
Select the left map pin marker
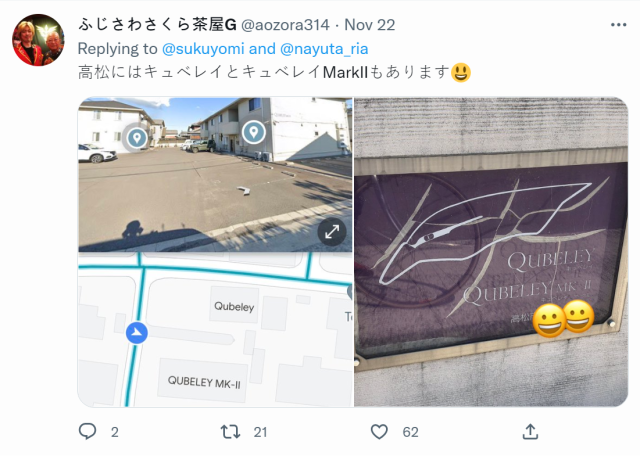point(137,137)
